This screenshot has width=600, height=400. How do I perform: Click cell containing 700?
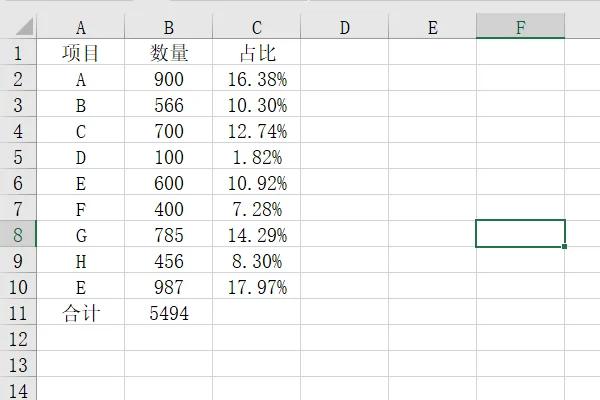point(168,130)
